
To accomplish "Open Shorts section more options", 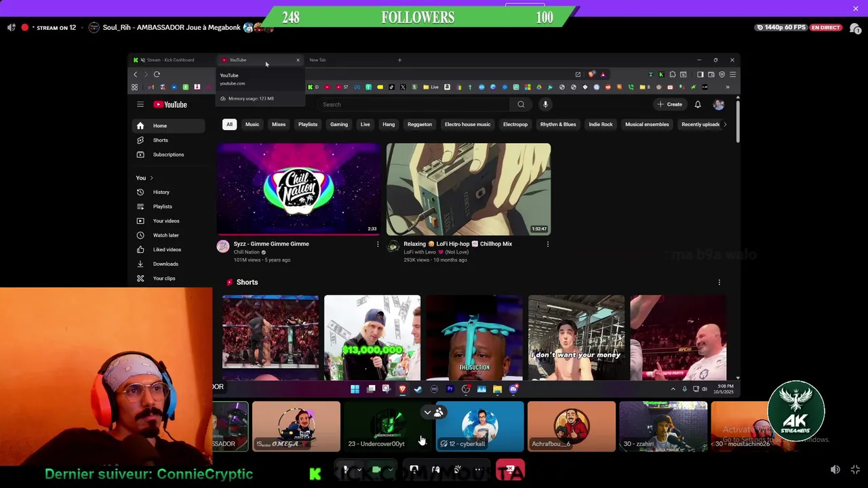I will [719, 282].
